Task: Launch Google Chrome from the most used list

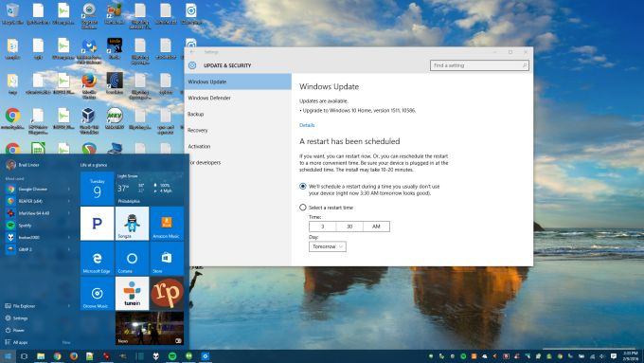Action: 33,190
